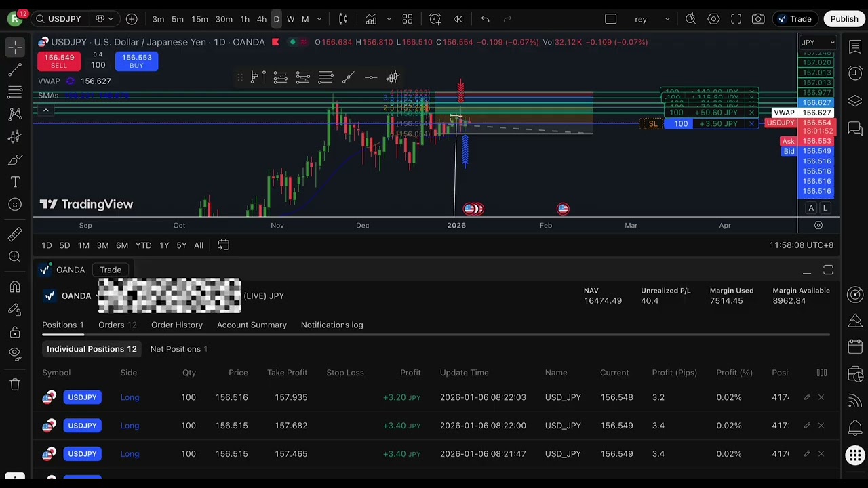Select Individual Positions 12 tab
Screen dimensions: 868x488
92,349
